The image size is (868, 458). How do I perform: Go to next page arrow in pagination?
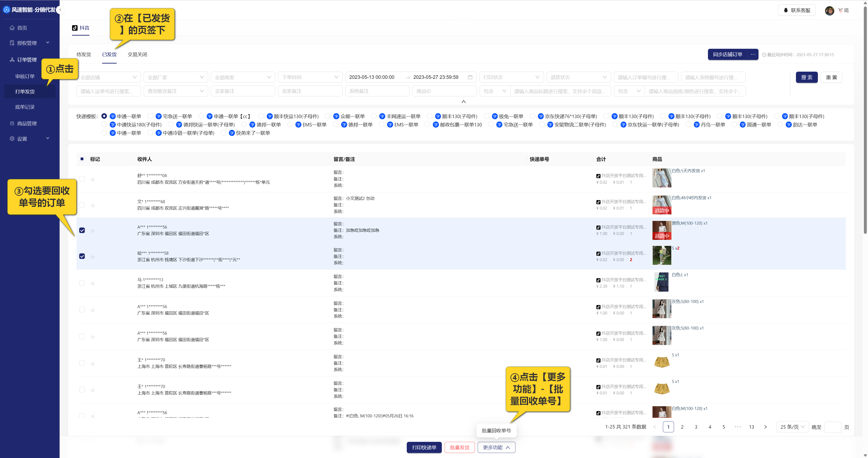click(x=765, y=427)
